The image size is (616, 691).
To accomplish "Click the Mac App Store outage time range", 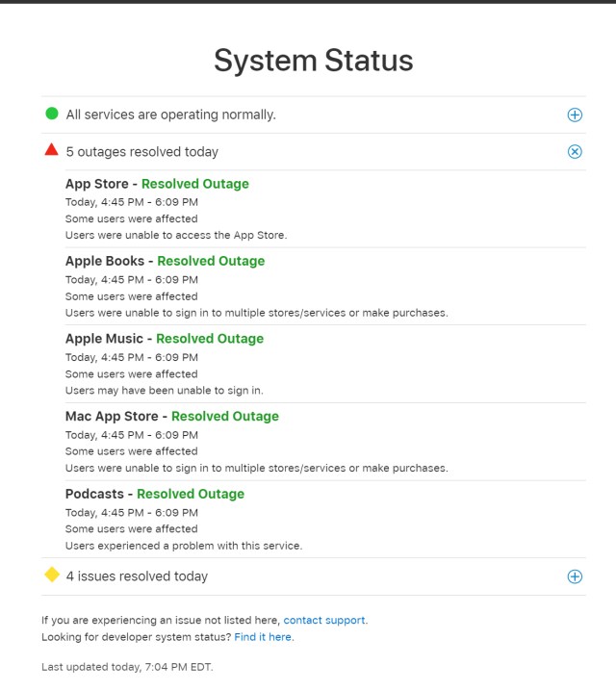I will [132, 435].
